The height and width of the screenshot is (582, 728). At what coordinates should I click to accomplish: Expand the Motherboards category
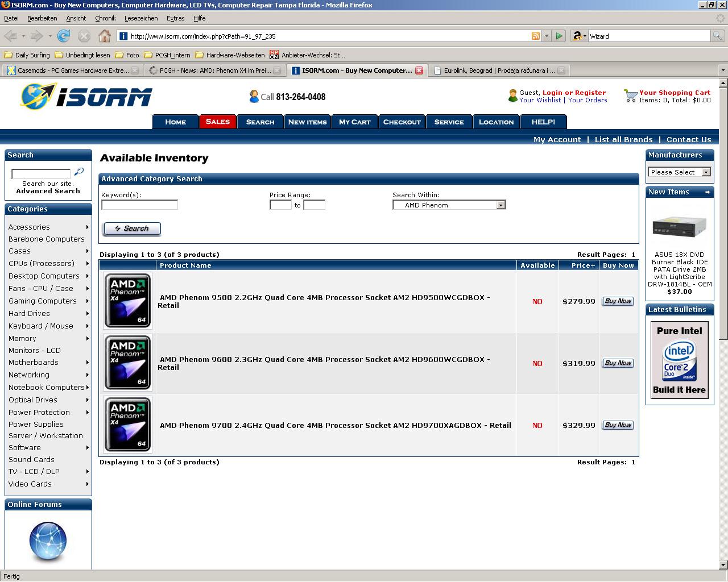(88, 362)
